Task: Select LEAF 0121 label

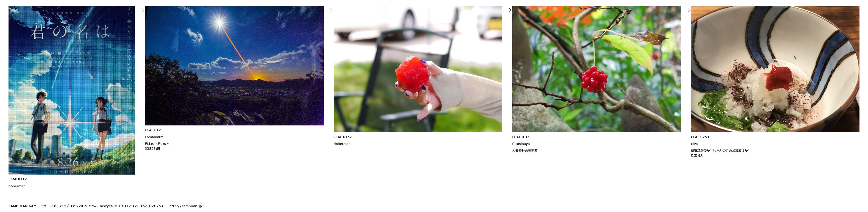Action: (154, 130)
